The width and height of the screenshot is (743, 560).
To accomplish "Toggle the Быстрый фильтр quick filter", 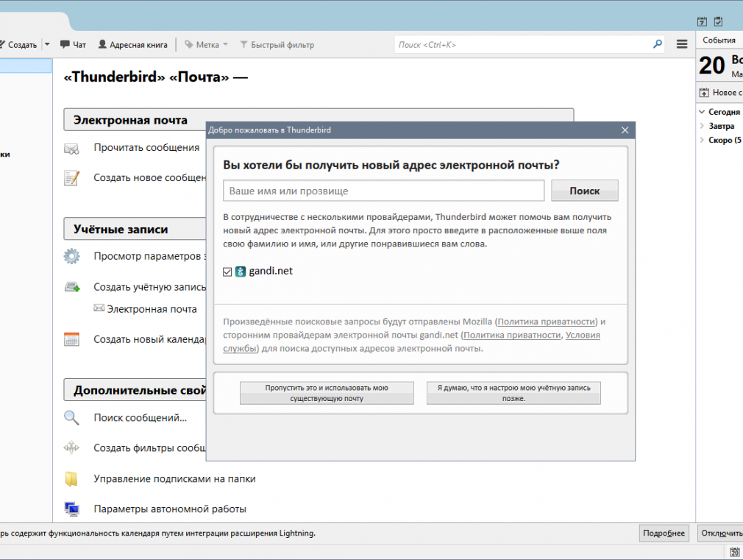I will [x=277, y=45].
